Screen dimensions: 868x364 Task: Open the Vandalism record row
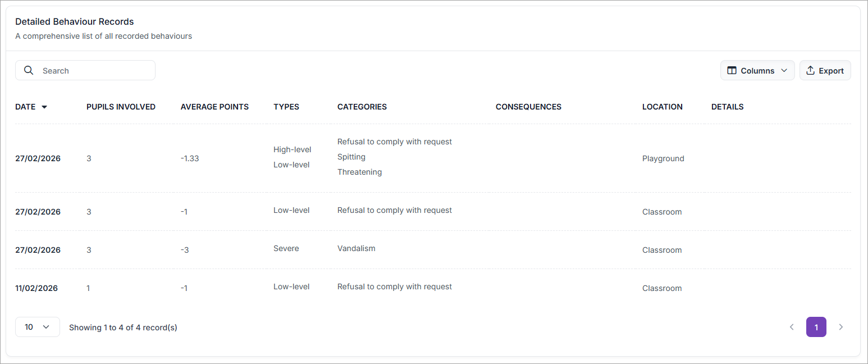point(356,248)
